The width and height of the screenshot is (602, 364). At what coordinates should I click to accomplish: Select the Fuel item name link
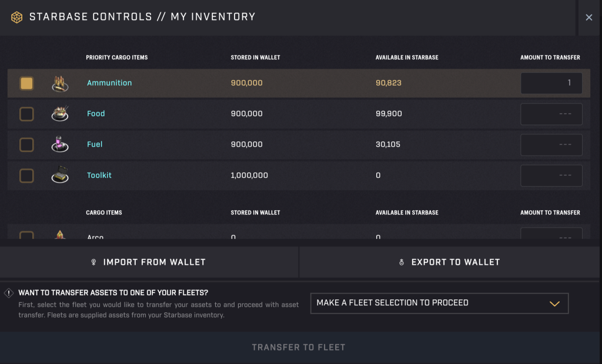click(x=94, y=144)
